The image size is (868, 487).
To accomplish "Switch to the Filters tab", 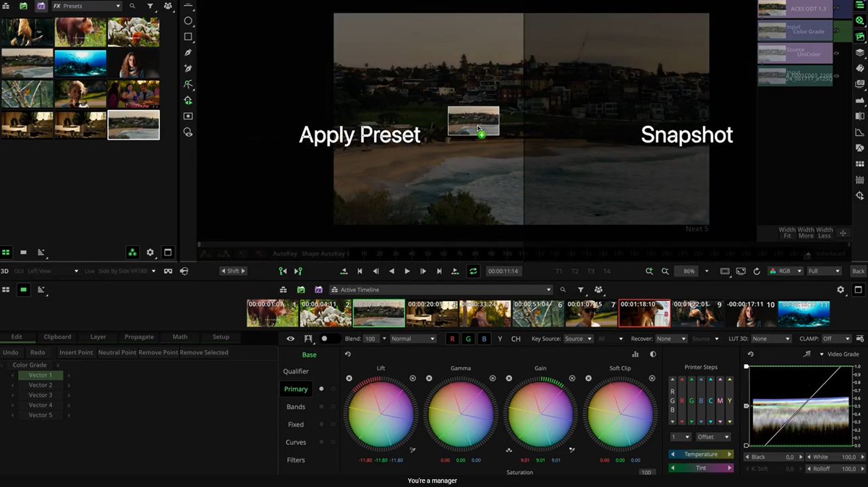I will [x=296, y=460].
